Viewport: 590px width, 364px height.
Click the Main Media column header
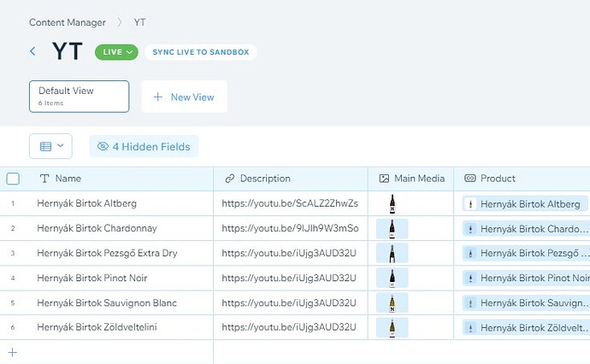click(411, 179)
